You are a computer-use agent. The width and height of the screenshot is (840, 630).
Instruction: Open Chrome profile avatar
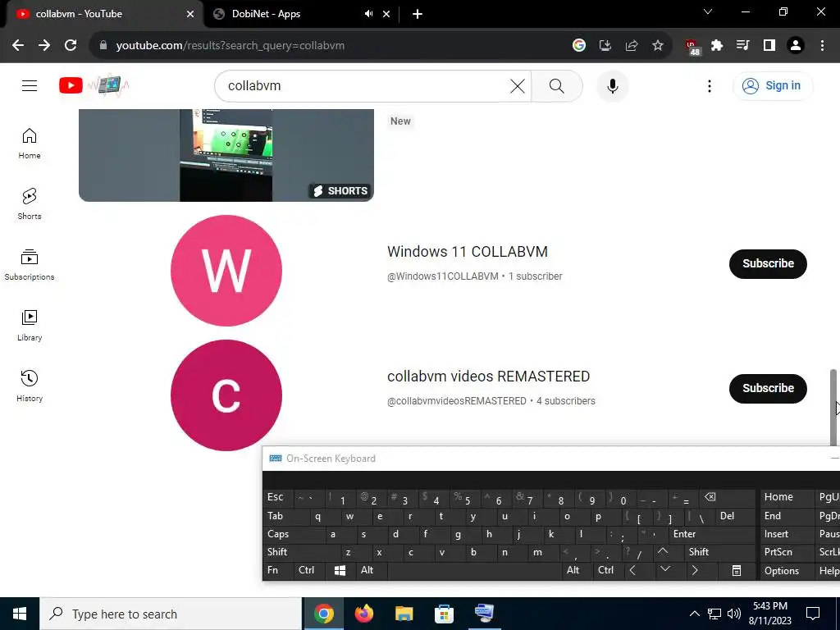point(796,46)
